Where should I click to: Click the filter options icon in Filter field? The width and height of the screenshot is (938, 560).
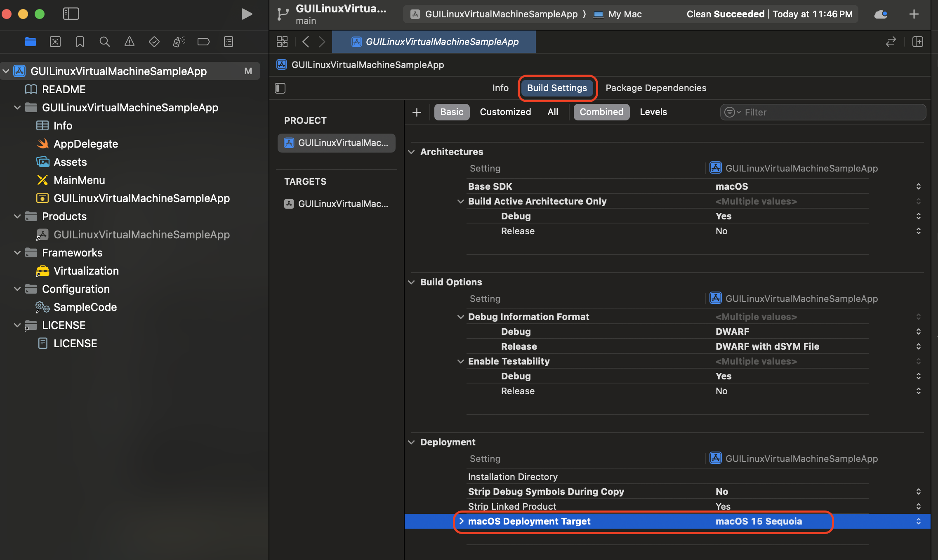(x=732, y=112)
